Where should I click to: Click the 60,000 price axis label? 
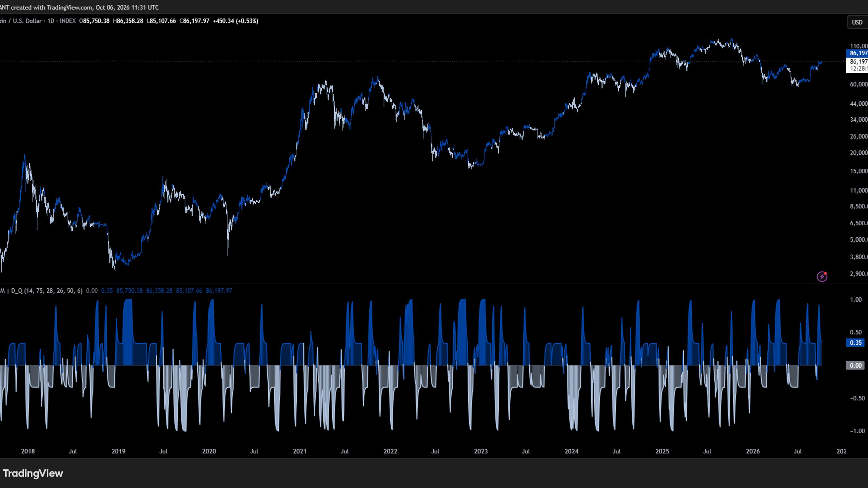(859, 84)
